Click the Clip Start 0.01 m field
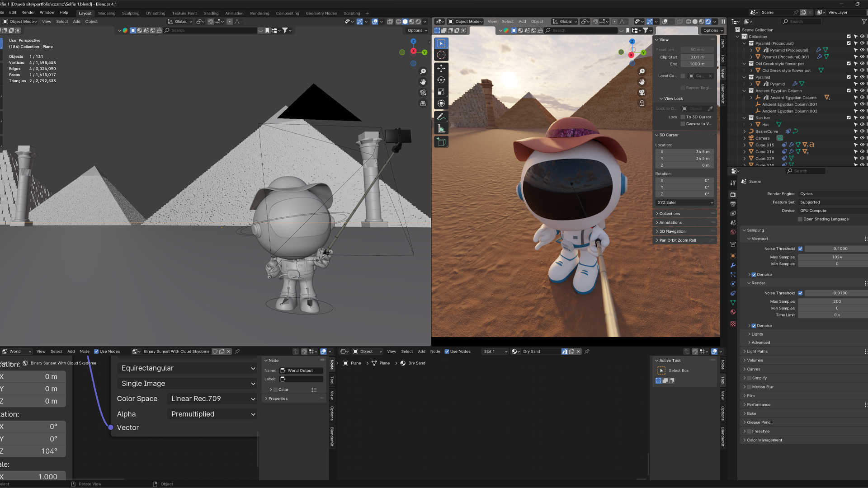The height and width of the screenshot is (488, 868). tap(697, 57)
